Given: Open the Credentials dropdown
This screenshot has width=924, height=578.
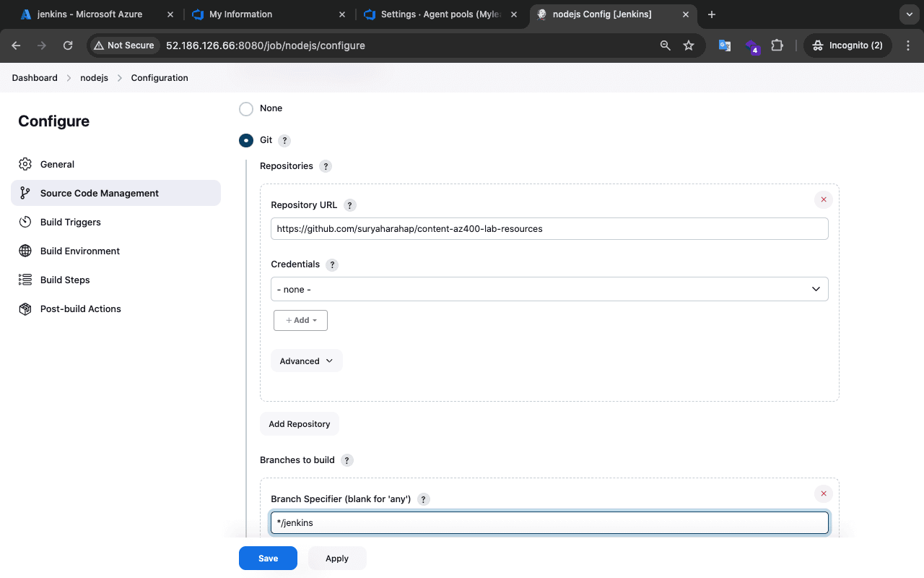Looking at the screenshot, I should point(549,289).
